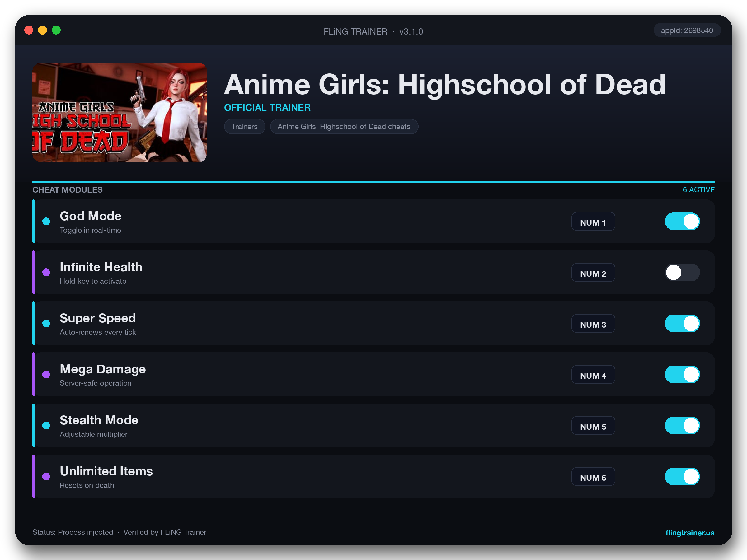This screenshot has width=747, height=560.
Task: Click the God Mode status dot
Action: point(46,222)
